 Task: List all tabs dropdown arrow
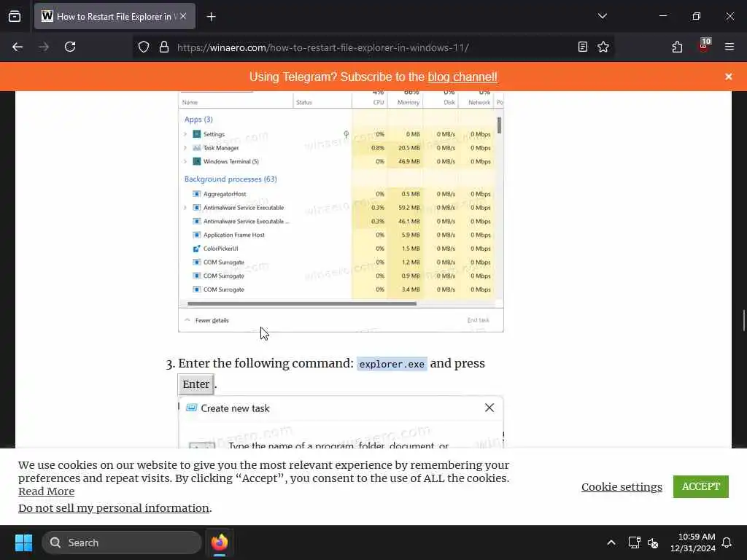602,16
